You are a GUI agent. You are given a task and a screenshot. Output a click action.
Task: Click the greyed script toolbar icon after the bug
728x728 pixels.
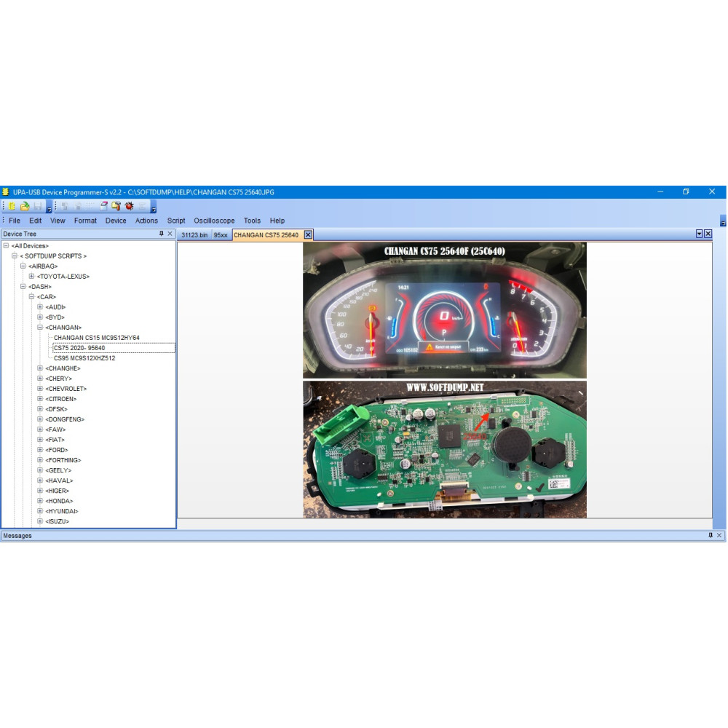coord(142,206)
